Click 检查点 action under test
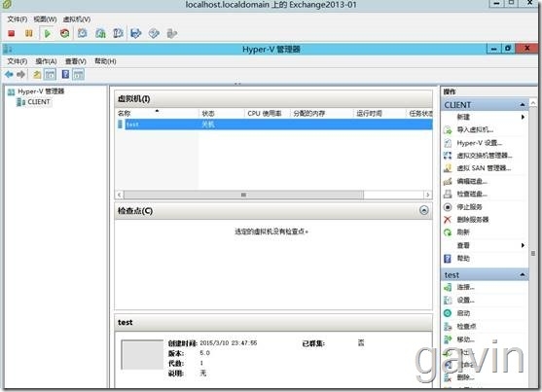542x392 pixels. pyautogui.click(x=467, y=326)
